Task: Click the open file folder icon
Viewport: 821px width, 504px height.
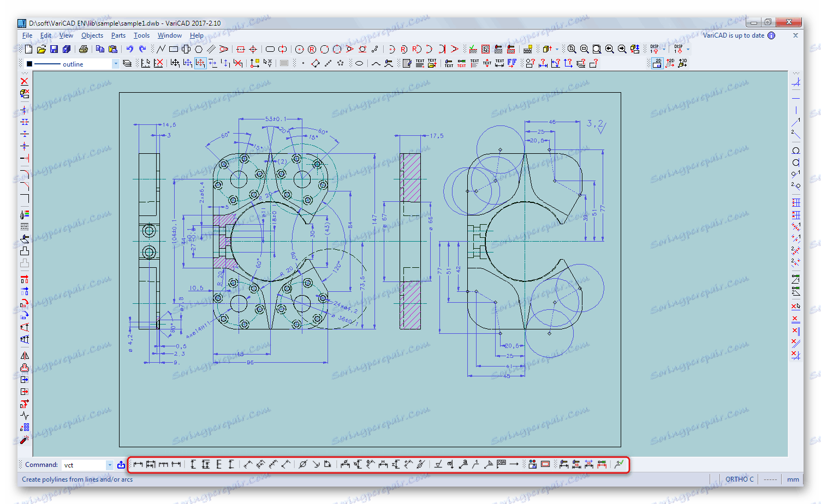Action: 41,49
